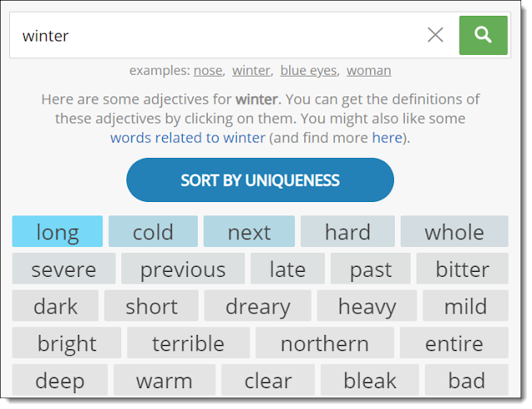Open the 'previous' adjective definition

(183, 269)
